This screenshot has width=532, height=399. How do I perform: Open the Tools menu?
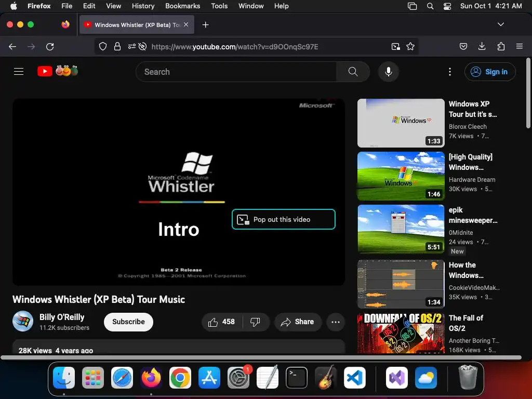pyautogui.click(x=219, y=6)
